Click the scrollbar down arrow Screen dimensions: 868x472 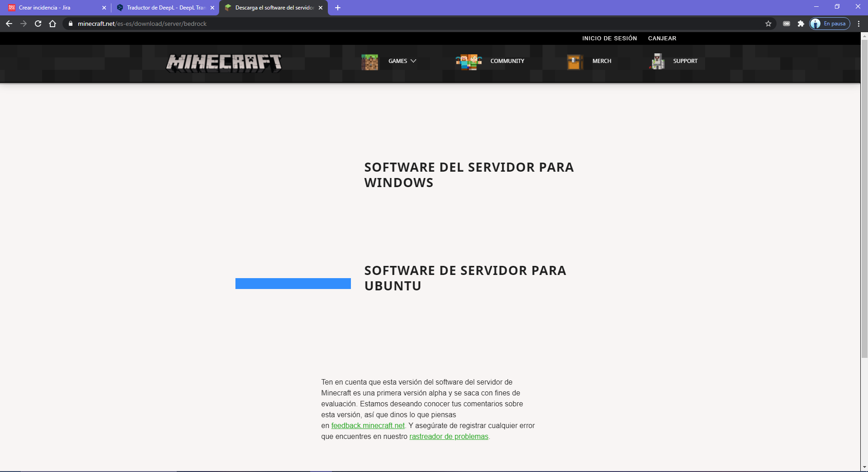tap(864, 467)
